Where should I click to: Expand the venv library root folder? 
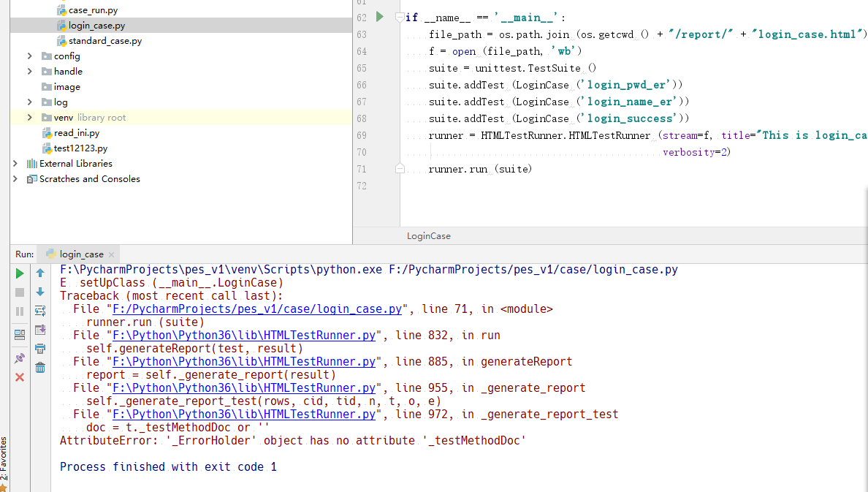[29, 118]
